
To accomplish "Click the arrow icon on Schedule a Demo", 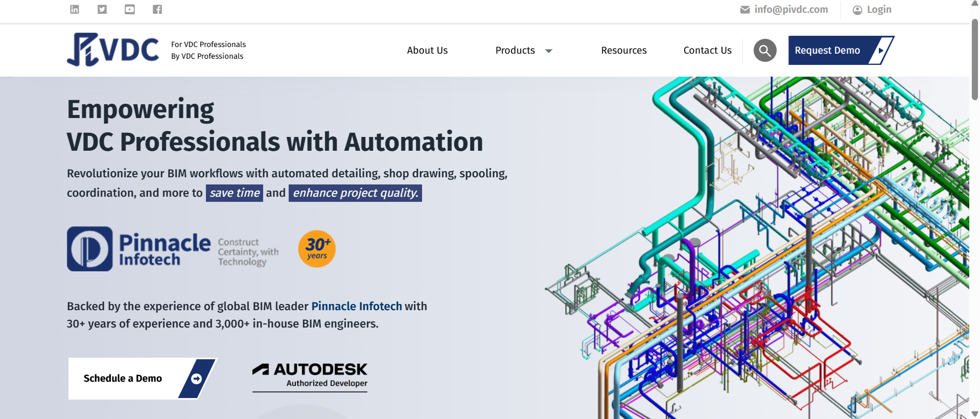I will pos(197,379).
